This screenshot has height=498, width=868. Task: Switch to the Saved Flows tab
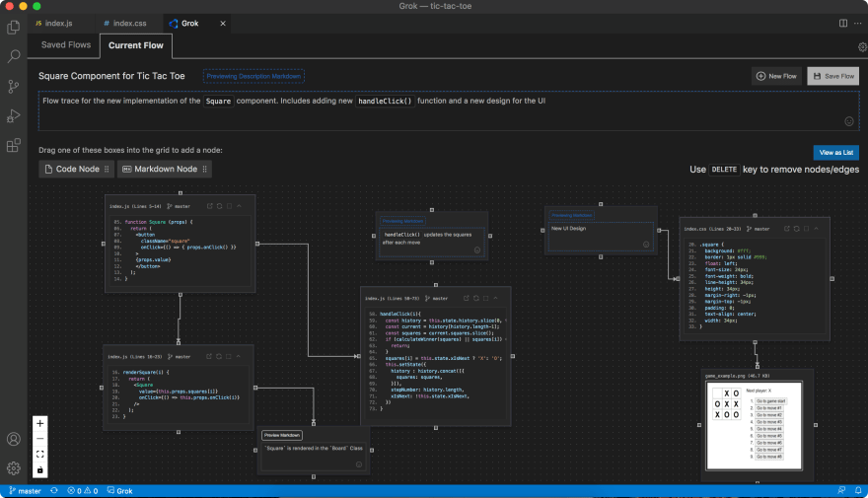click(66, 44)
